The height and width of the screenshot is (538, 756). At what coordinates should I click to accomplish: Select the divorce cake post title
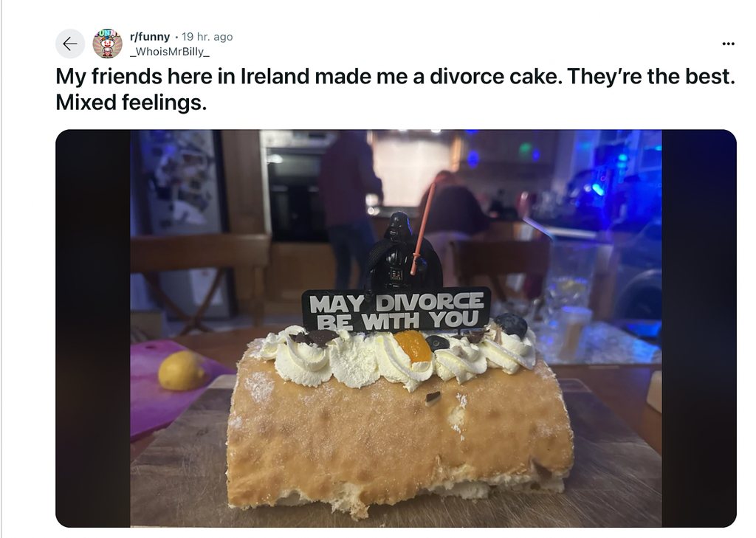coord(396,89)
